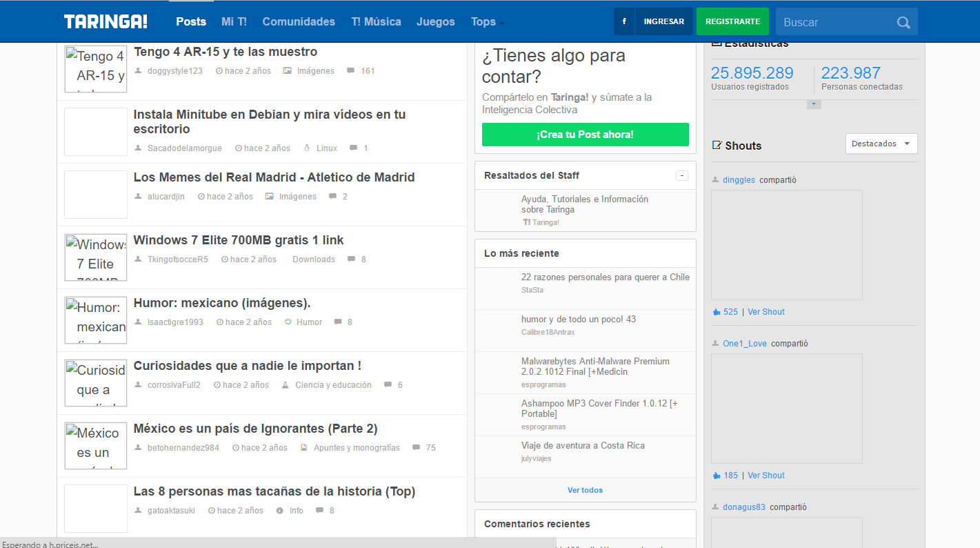The image size is (980, 548).
Task: Click the Humor category smiley icon
Action: click(x=288, y=322)
